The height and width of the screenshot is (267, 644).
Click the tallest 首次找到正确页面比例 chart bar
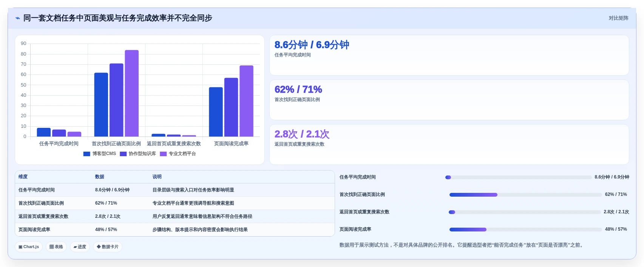click(132, 93)
